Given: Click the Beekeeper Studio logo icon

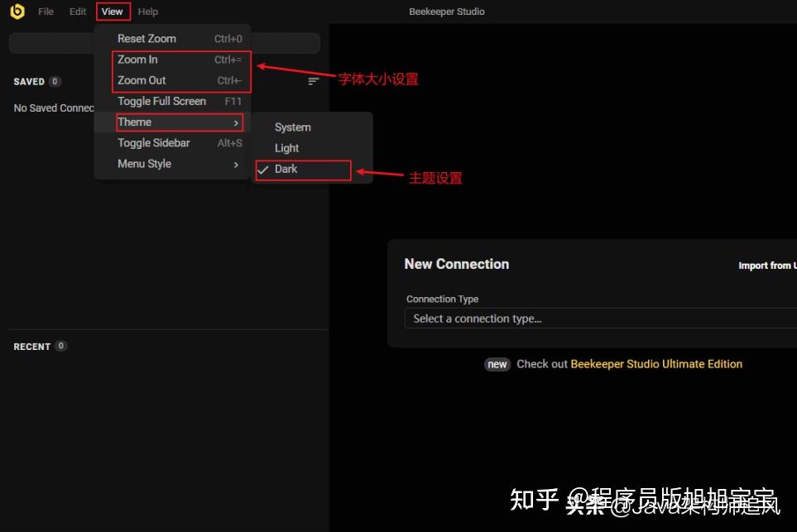Looking at the screenshot, I should [17, 12].
